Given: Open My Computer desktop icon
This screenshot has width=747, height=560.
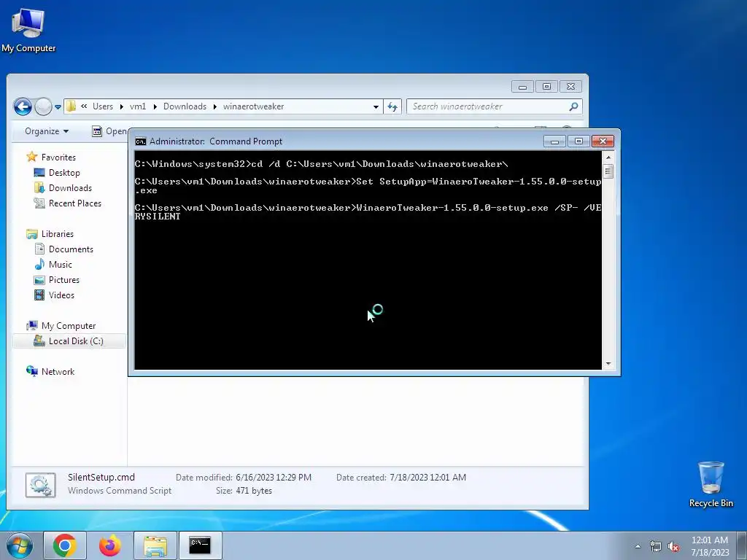Looking at the screenshot, I should click(28, 30).
